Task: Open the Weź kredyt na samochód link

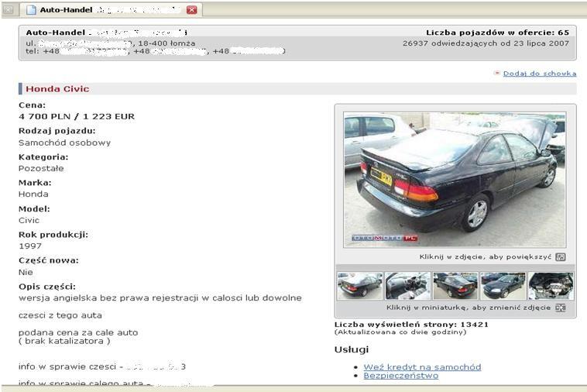Action: click(422, 367)
